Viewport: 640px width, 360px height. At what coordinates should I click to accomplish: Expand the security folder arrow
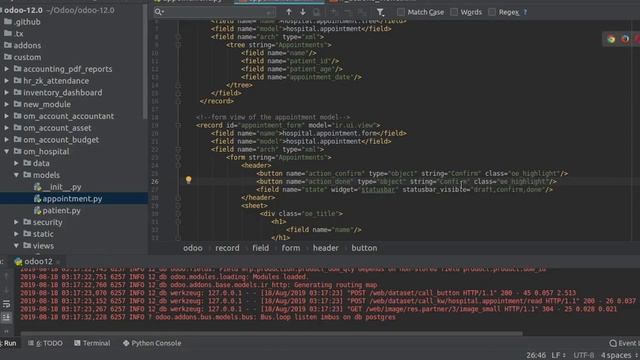(x=16, y=222)
